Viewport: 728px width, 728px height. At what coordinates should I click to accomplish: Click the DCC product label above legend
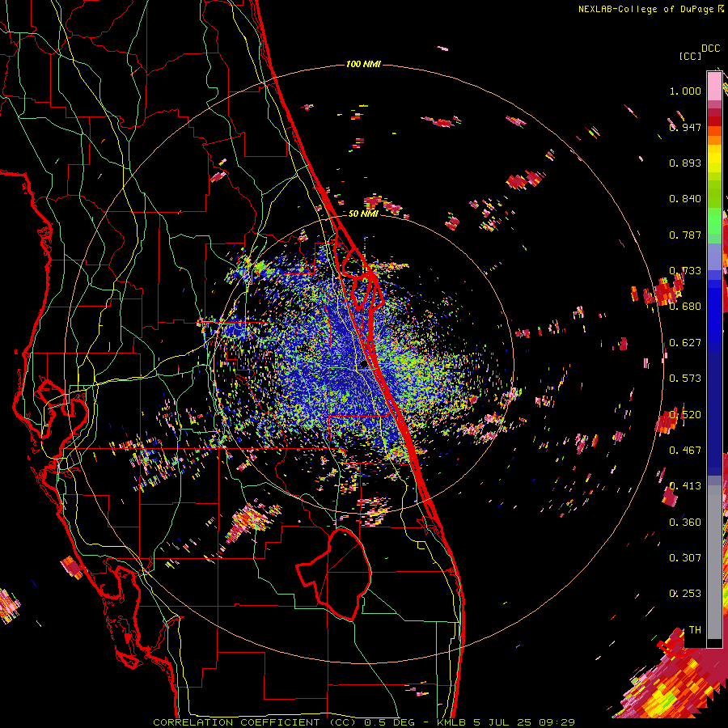tap(710, 49)
